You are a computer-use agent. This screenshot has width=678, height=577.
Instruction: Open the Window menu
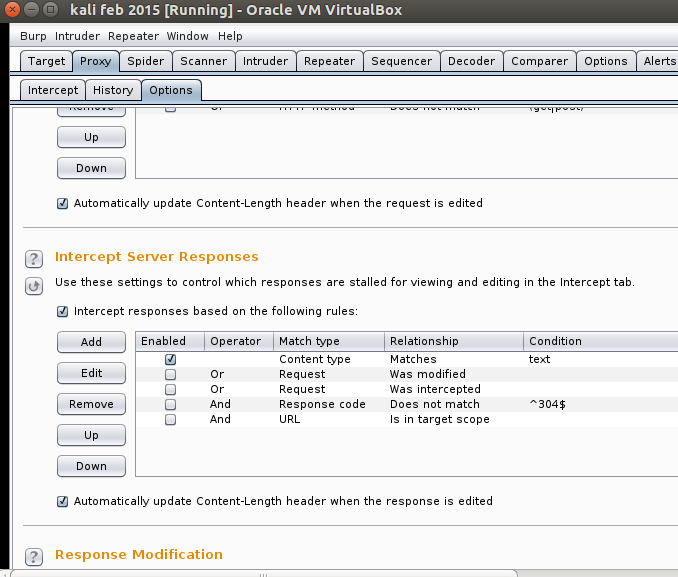pos(188,36)
